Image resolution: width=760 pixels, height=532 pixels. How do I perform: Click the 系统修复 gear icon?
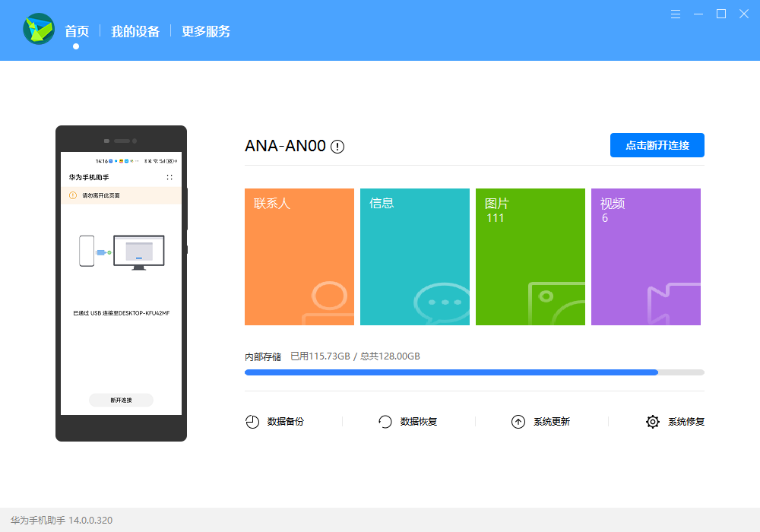tap(652, 422)
